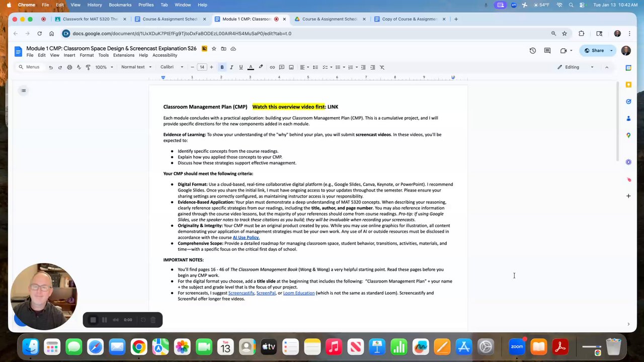Open the document outline icon
Screen dimensions: 644x362
(23, 90)
